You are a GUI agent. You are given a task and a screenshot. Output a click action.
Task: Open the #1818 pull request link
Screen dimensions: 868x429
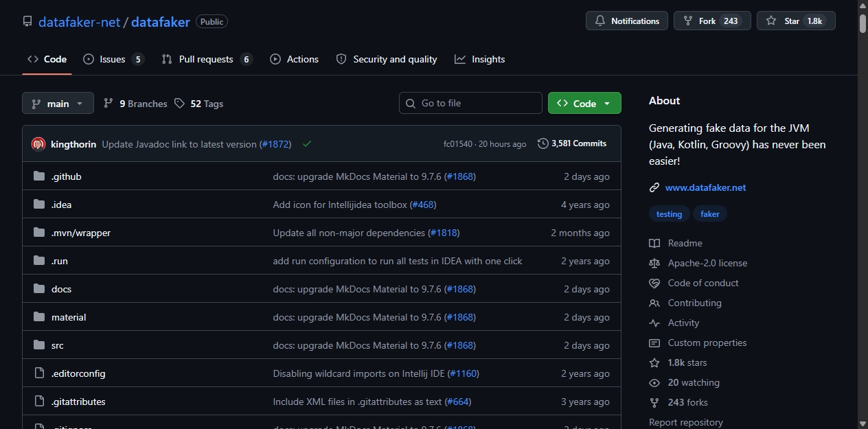(x=444, y=233)
